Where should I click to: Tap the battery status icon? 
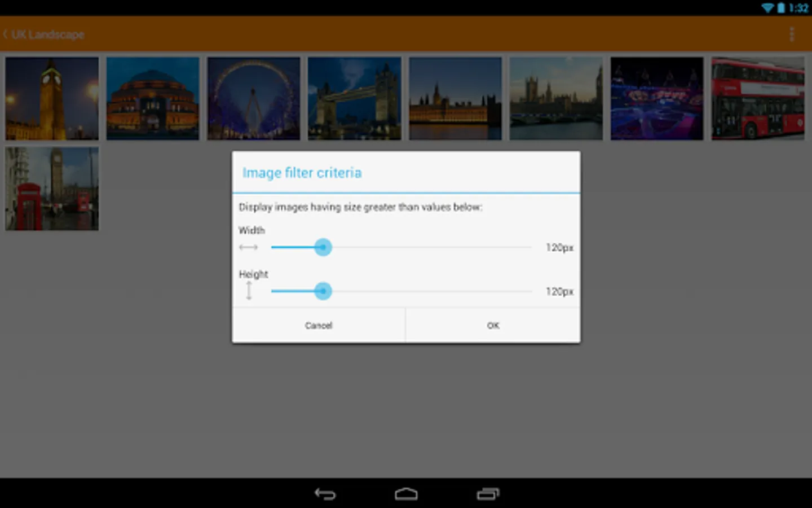pos(781,8)
